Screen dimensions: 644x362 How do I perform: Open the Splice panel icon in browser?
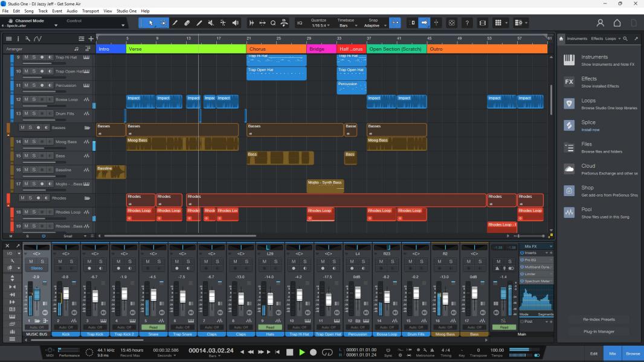pyautogui.click(x=568, y=125)
